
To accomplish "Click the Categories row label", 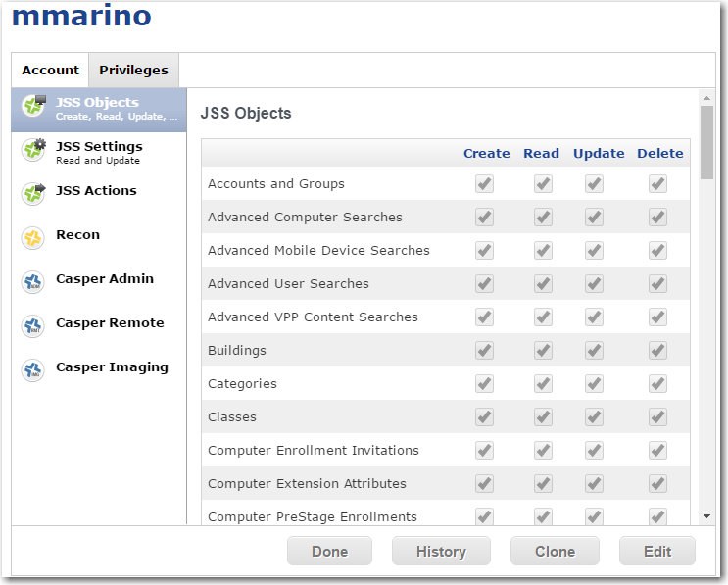I will click(x=242, y=384).
